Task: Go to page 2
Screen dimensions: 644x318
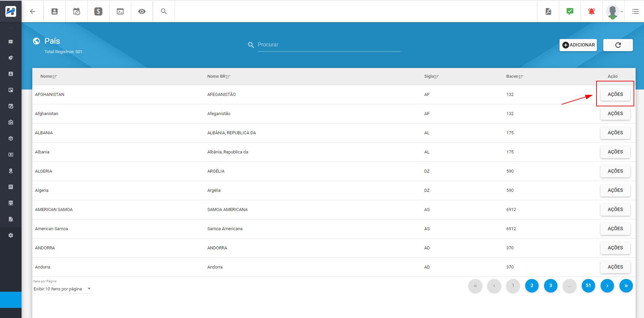Action: tap(532, 286)
